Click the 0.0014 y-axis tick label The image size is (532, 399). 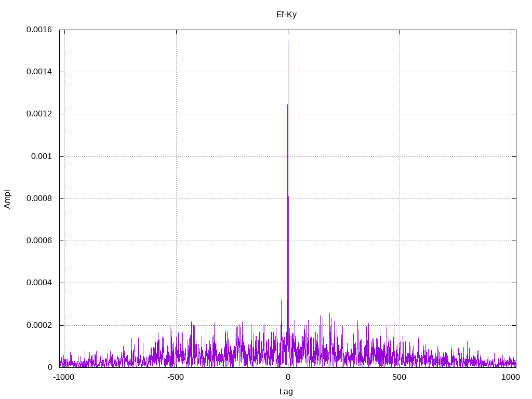(39, 72)
